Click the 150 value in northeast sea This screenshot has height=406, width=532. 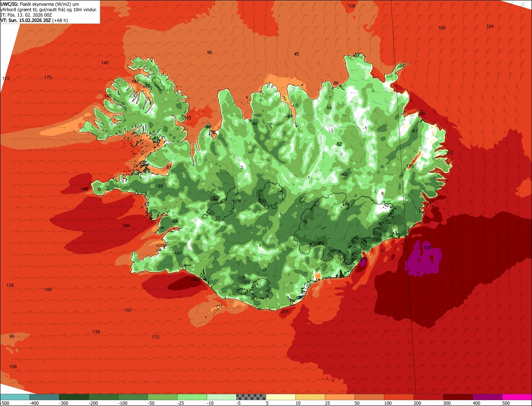click(x=442, y=28)
